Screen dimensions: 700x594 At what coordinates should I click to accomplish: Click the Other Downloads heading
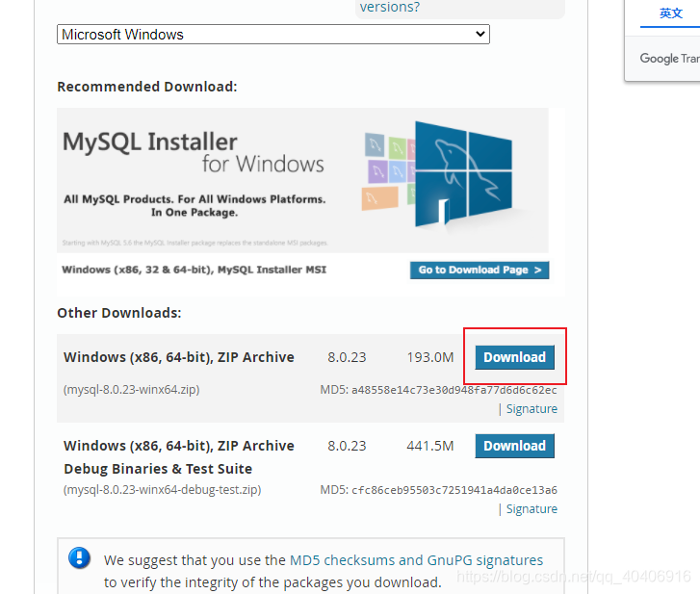click(119, 313)
